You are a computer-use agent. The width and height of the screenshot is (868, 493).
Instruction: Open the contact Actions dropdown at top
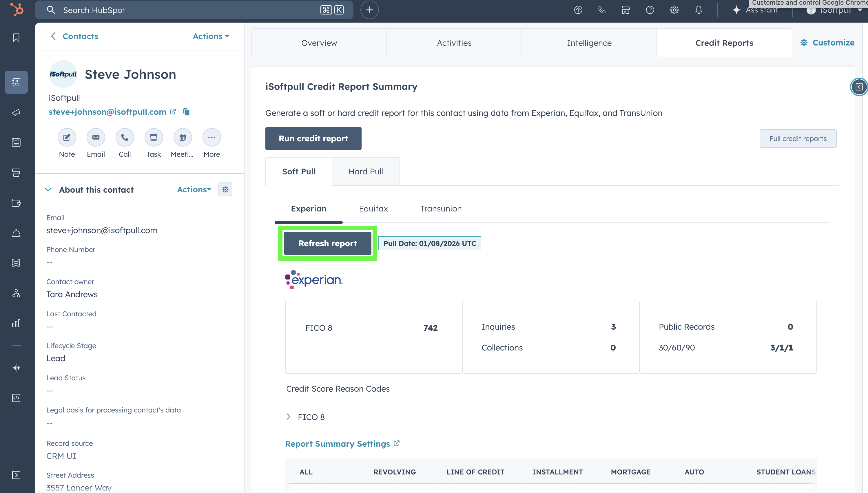(211, 36)
